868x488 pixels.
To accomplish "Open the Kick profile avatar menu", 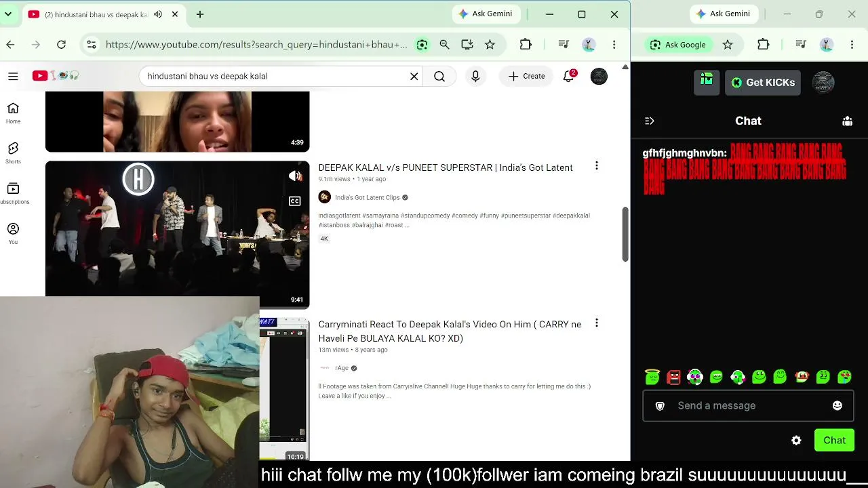I will [x=823, y=82].
